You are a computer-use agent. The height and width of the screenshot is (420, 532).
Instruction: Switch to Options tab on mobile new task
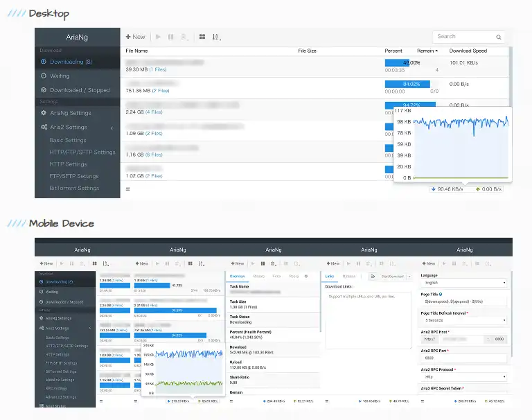349,277
